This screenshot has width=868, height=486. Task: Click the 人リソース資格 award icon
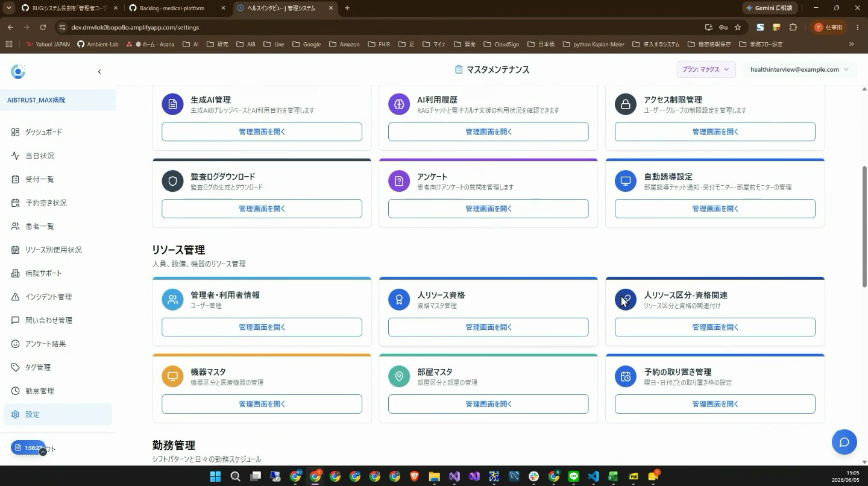point(399,299)
